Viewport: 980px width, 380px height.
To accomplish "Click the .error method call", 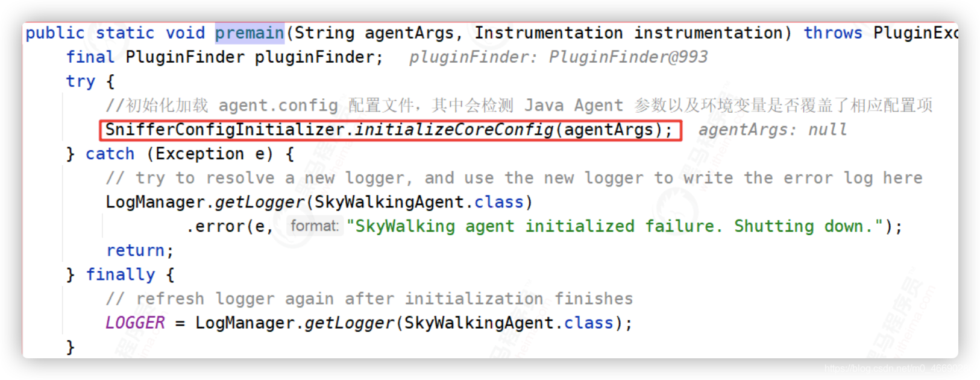I will coord(215,226).
